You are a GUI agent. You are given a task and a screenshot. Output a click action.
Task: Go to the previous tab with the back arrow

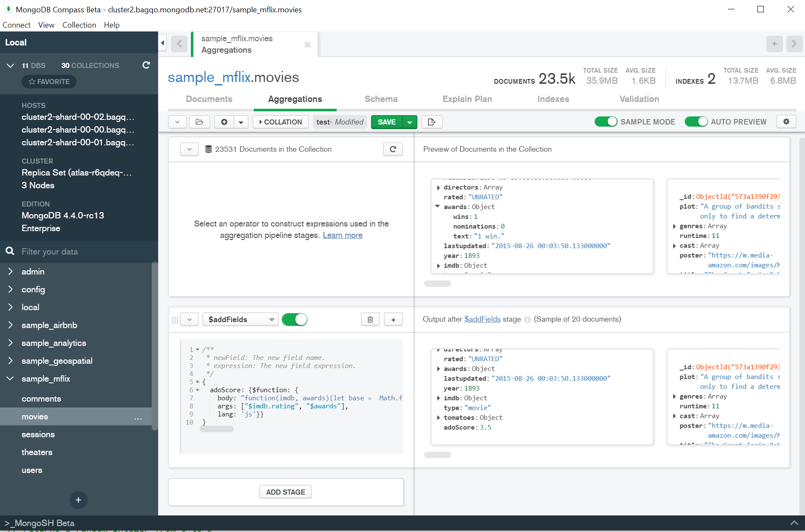tap(179, 44)
